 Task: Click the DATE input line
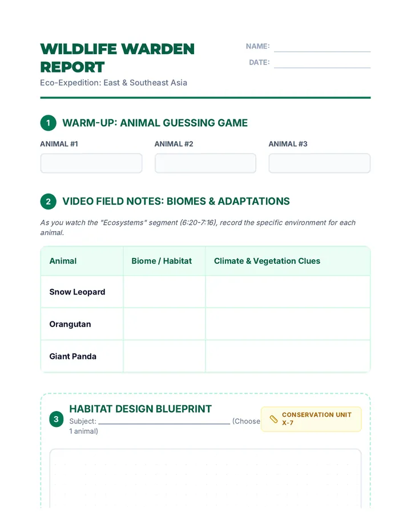tap(322, 63)
